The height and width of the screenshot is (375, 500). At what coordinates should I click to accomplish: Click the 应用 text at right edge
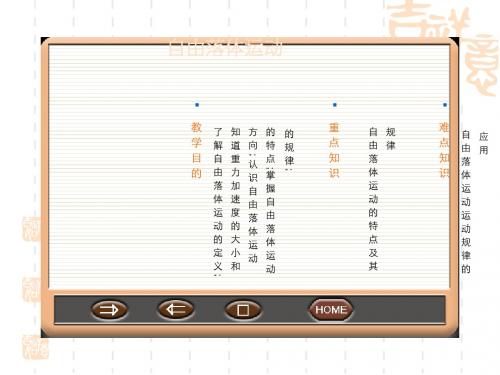tap(484, 143)
